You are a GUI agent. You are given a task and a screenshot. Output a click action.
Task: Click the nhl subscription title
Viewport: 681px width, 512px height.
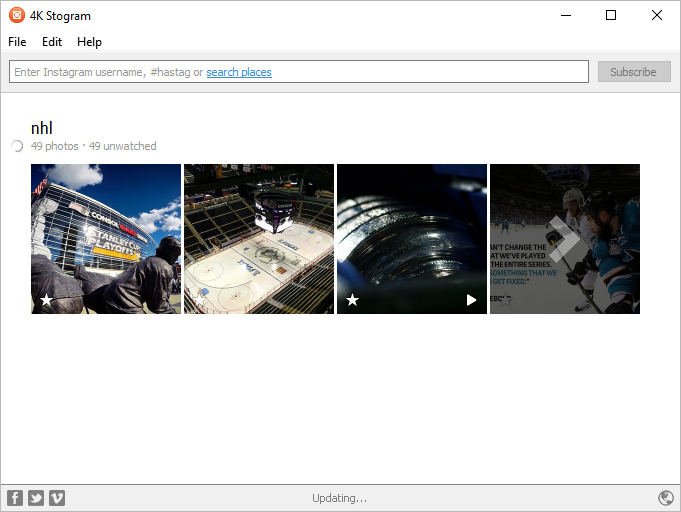[x=42, y=128]
